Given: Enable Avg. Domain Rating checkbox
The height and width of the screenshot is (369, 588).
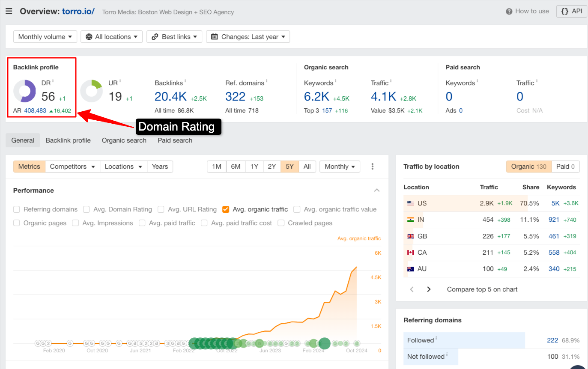Looking at the screenshot, I should click(x=86, y=209).
